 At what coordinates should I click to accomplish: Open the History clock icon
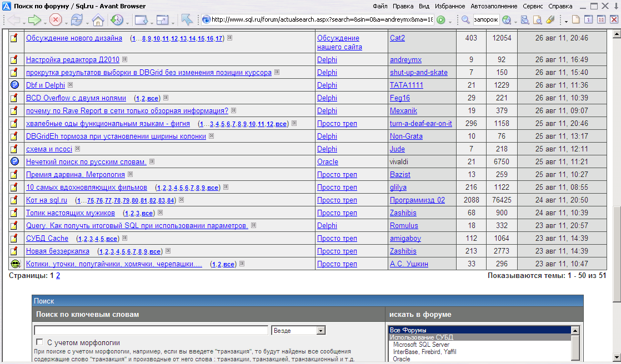click(117, 20)
